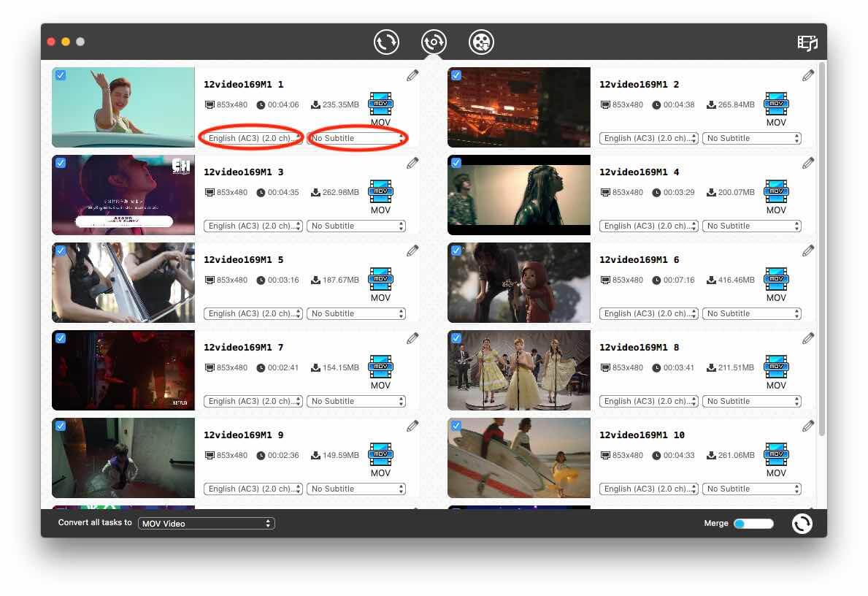
Task: Start conversion with the circular arrows icon bottom right
Action: click(802, 523)
